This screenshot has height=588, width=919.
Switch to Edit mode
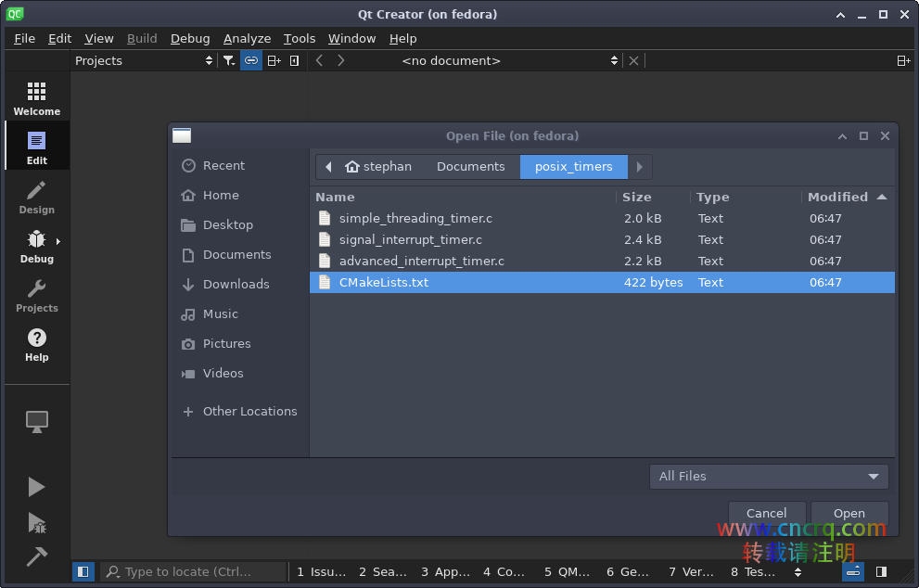click(x=36, y=147)
